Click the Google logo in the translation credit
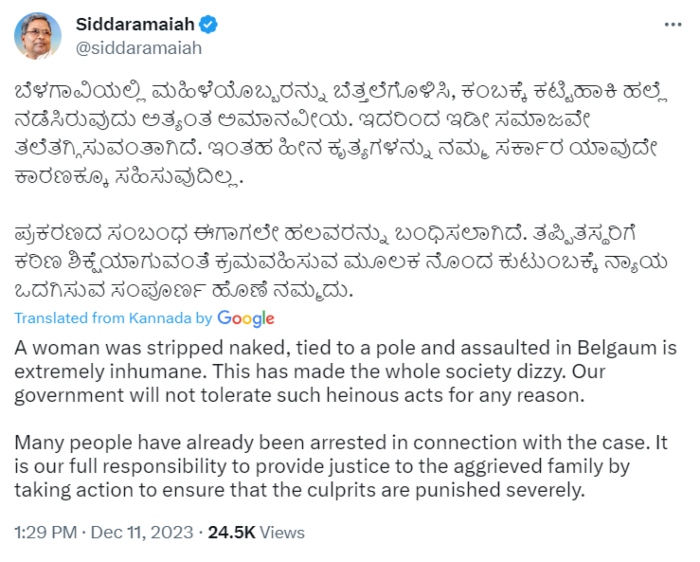This screenshot has height=562, width=700. (245, 318)
